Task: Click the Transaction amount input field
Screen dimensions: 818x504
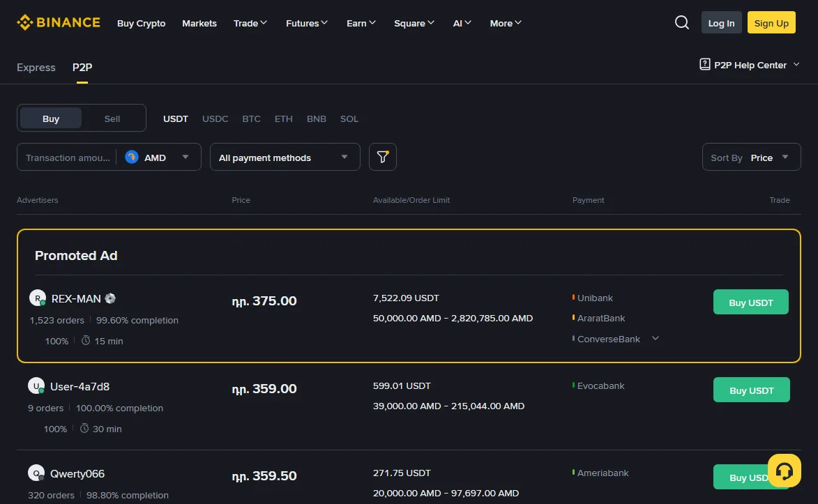Action: pos(68,157)
